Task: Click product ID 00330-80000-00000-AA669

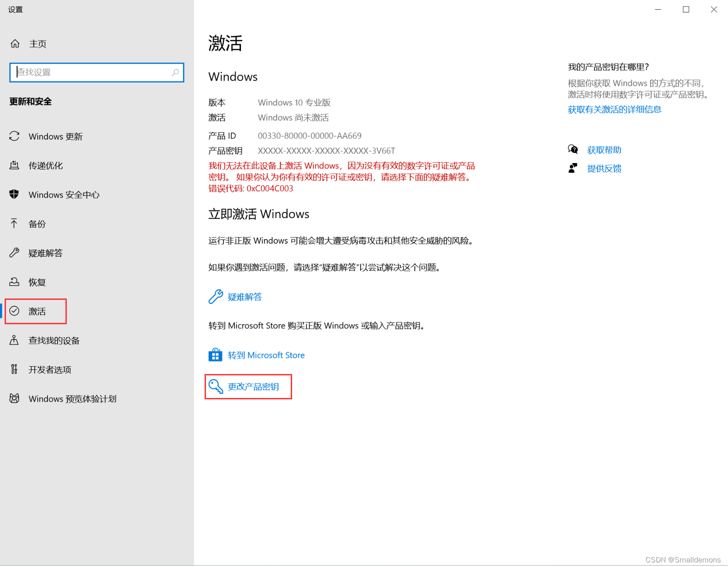Action: (310, 136)
